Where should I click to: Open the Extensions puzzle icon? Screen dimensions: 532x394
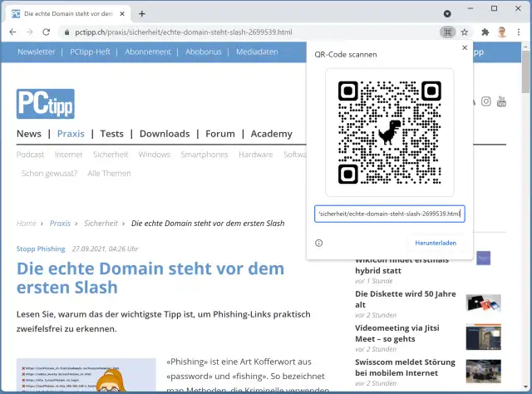coord(485,32)
